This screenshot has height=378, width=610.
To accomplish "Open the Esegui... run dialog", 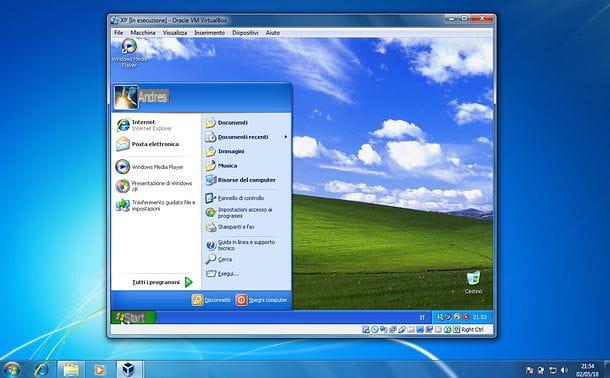I will [x=222, y=274].
